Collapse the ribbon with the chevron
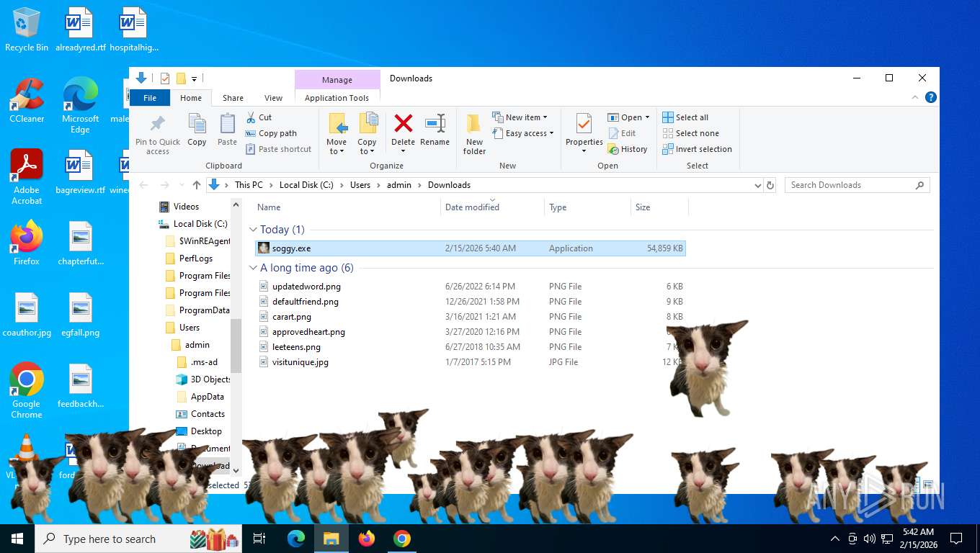The image size is (980, 553). pyautogui.click(x=915, y=97)
